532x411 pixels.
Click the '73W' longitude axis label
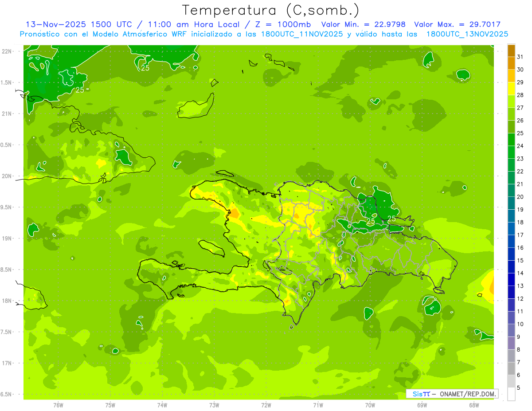point(214,405)
